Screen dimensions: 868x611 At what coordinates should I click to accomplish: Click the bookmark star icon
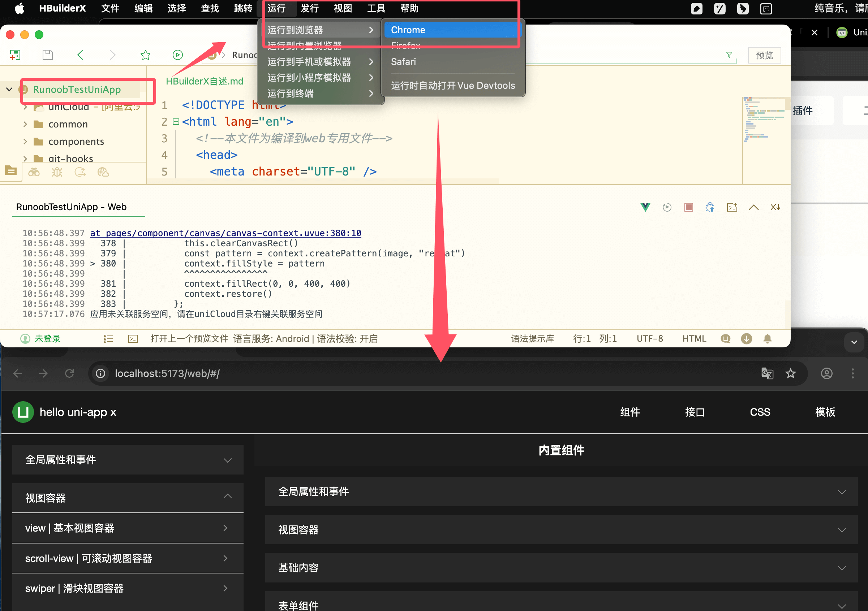point(145,55)
